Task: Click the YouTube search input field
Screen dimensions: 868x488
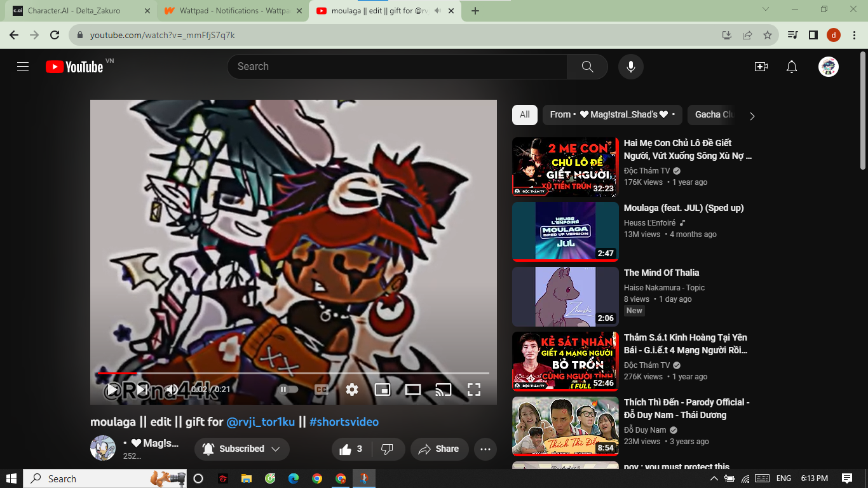Action: pos(398,67)
